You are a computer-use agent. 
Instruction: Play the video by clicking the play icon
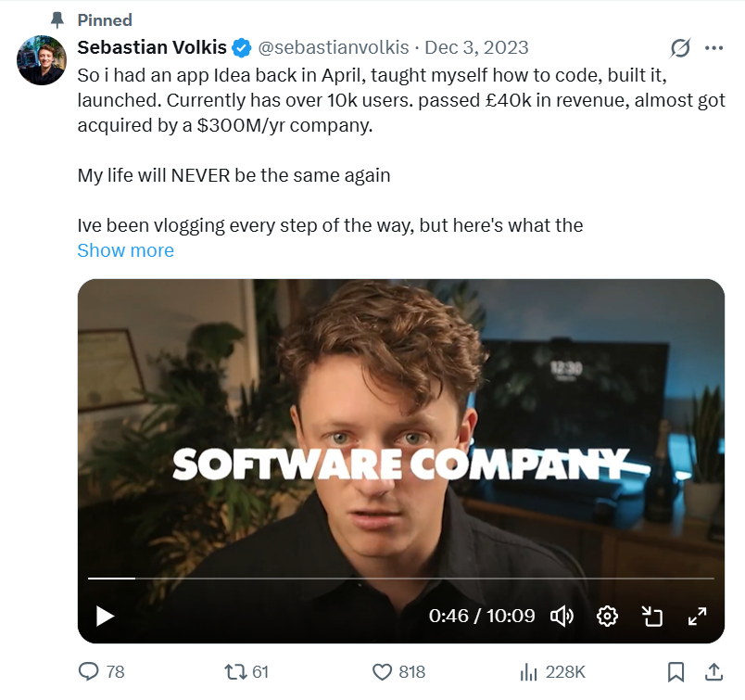(105, 616)
